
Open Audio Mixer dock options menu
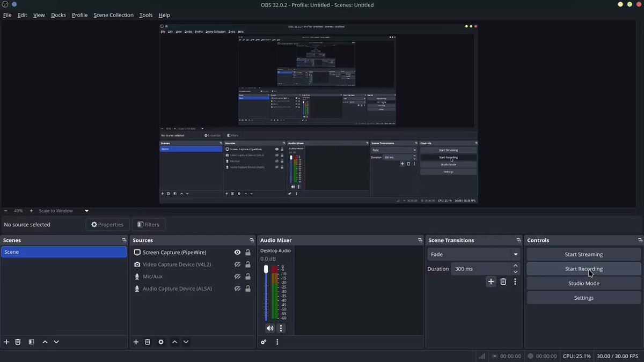(x=277, y=342)
